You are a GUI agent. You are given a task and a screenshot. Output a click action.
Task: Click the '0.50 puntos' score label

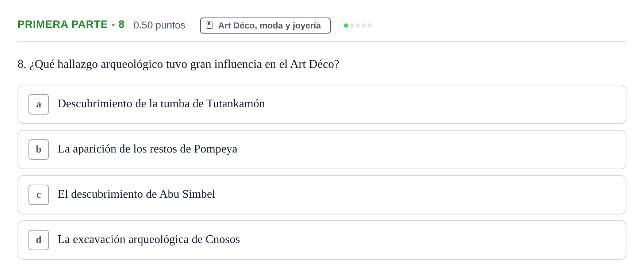tap(160, 25)
